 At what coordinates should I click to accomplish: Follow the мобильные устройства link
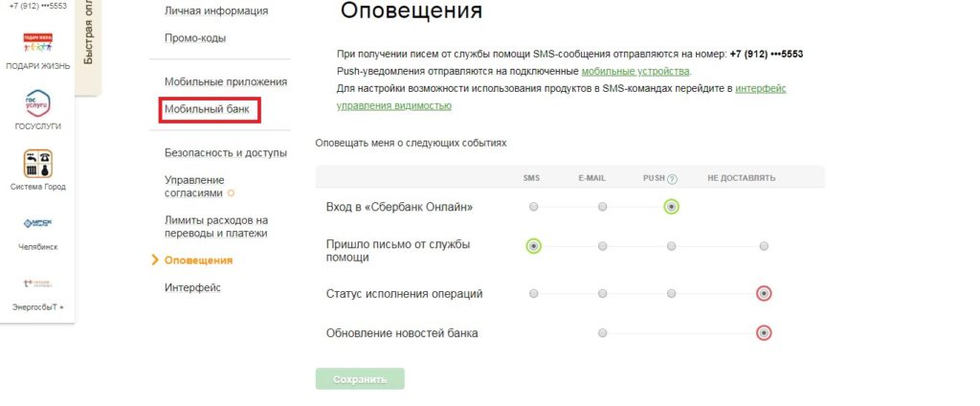tap(635, 71)
